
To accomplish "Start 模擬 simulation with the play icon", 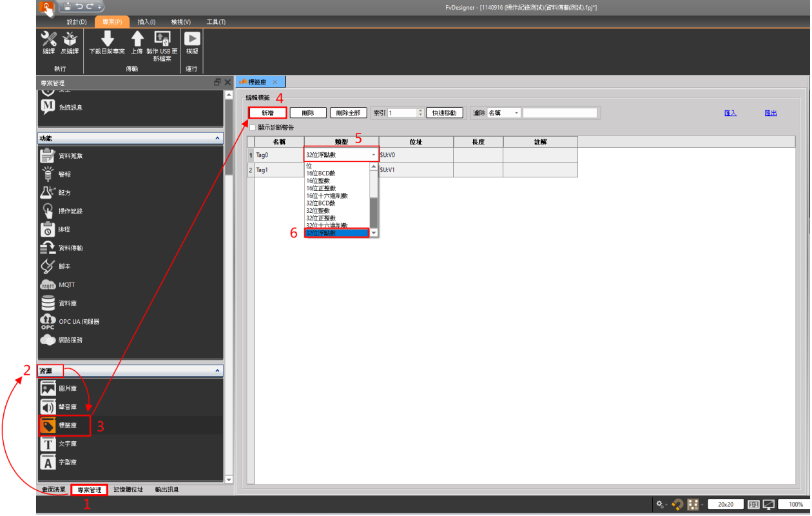I will coord(192,39).
